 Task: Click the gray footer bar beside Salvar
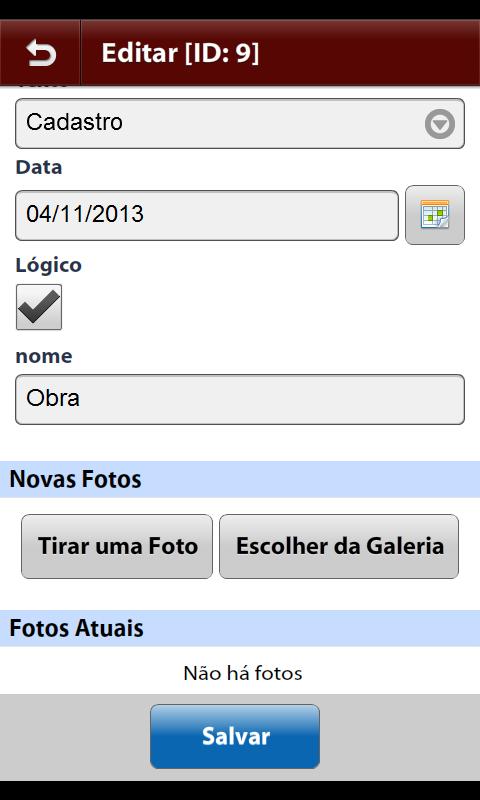coord(400,737)
